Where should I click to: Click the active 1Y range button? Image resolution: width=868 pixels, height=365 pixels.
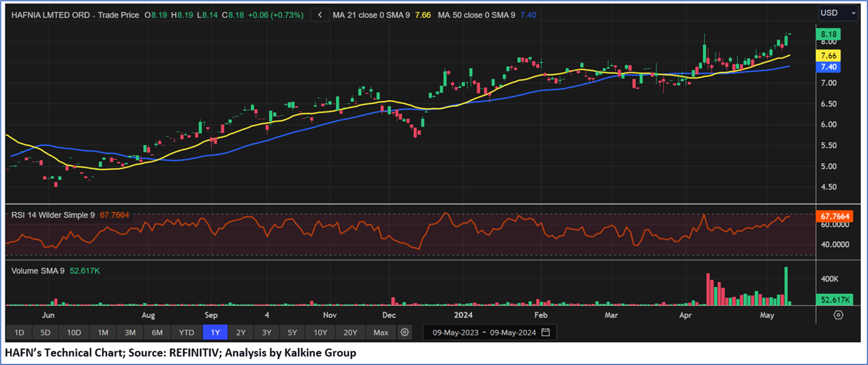(x=215, y=333)
